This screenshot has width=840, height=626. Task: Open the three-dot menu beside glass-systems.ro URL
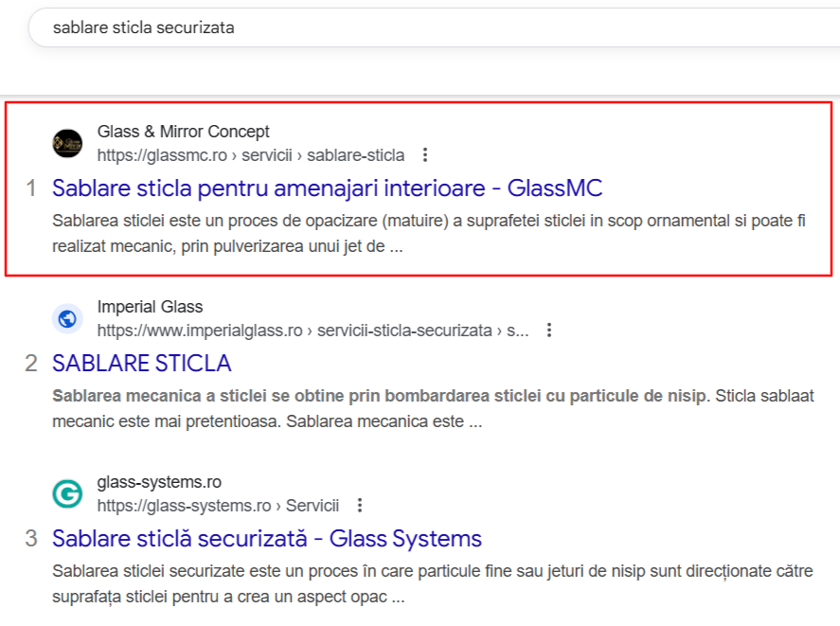(360, 505)
